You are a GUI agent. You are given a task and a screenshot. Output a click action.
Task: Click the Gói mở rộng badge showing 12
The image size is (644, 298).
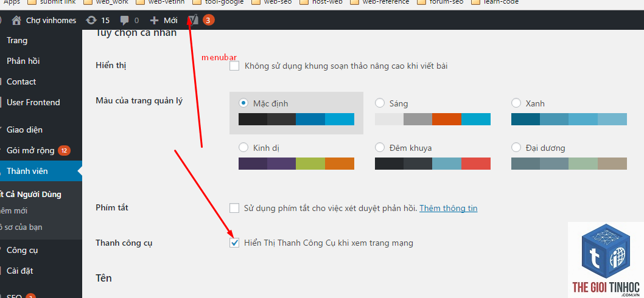click(x=64, y=151)
